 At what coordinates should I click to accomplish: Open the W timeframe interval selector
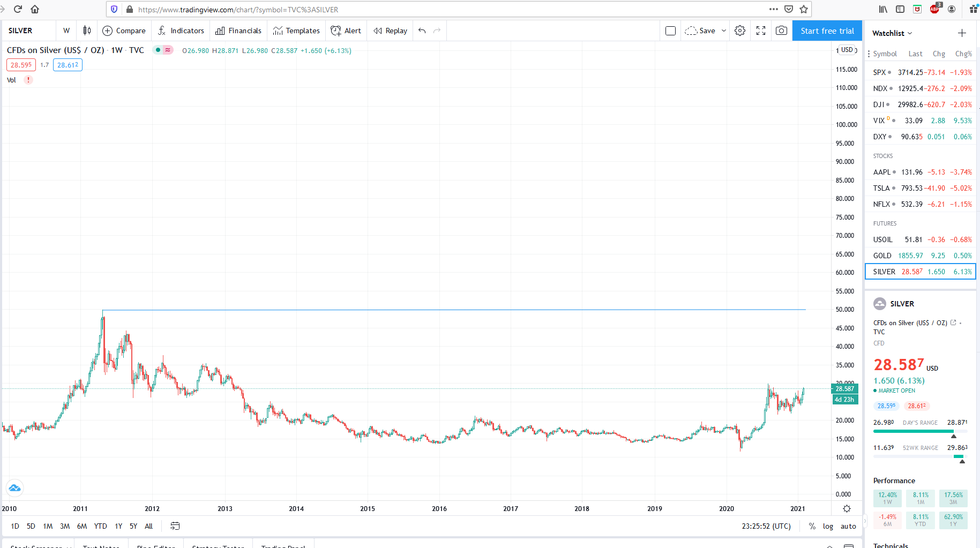(x=66, y=31)
